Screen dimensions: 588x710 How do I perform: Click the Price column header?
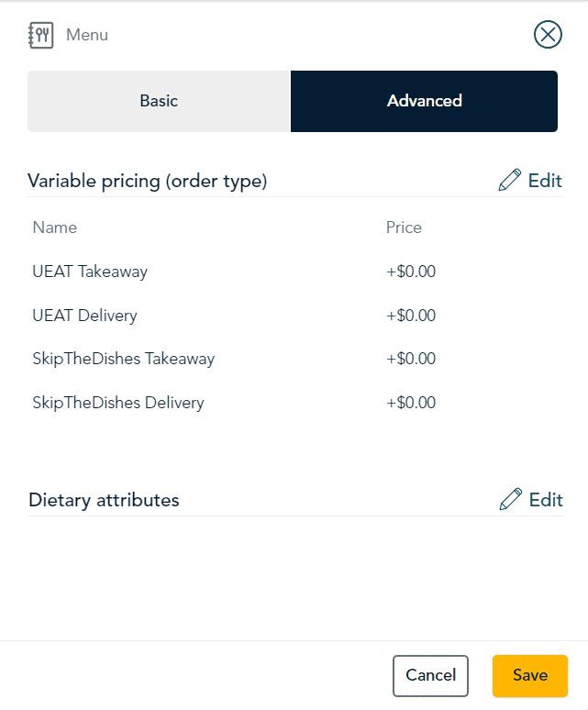[x=404, y=227]
